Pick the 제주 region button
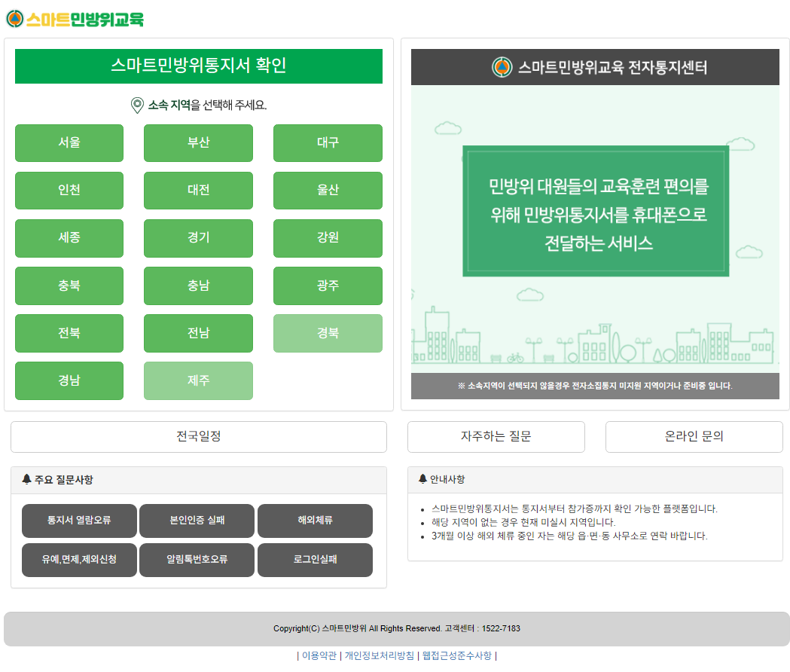 click(198, 380)
